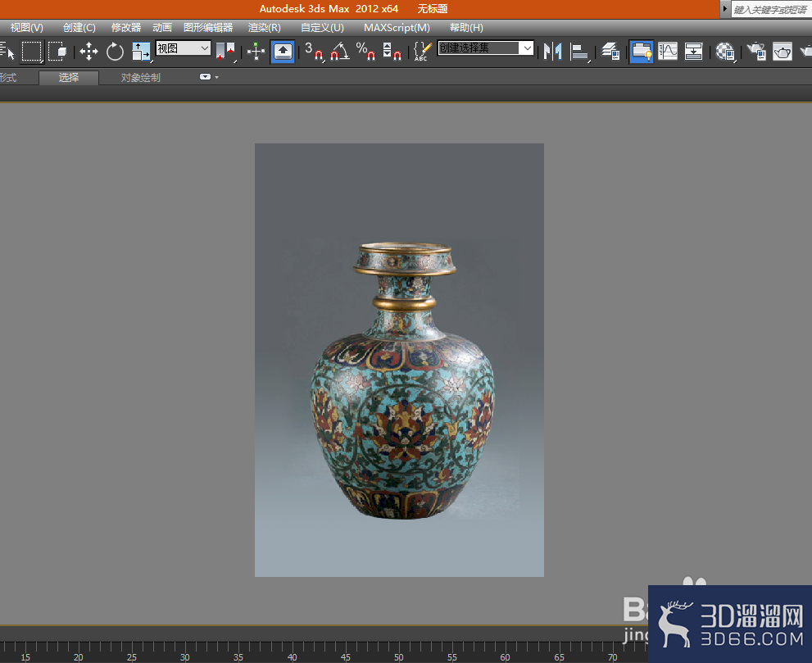Image resolution: width=812 pixels, height=663 pixels.
Task: Click the vase reference image in viewport
Action: point(399,360)
